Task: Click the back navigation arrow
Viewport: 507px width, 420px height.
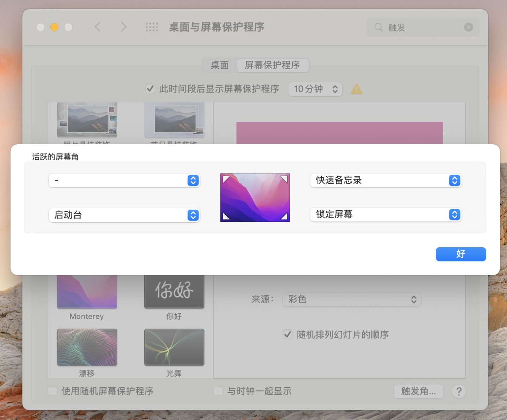Action: point(98,27)
